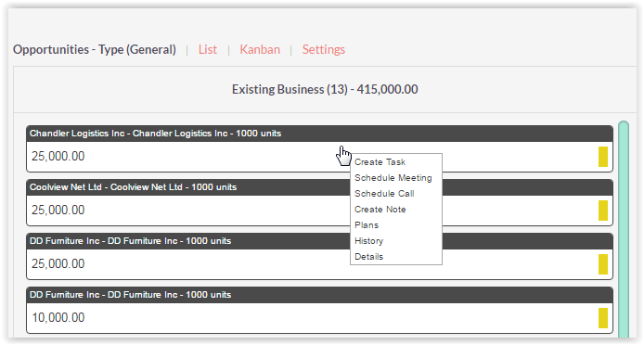The image size is (644, 345).
Task: Click 25,000.00 amount on Chandler Logistics card
Action: pos(58,157)
